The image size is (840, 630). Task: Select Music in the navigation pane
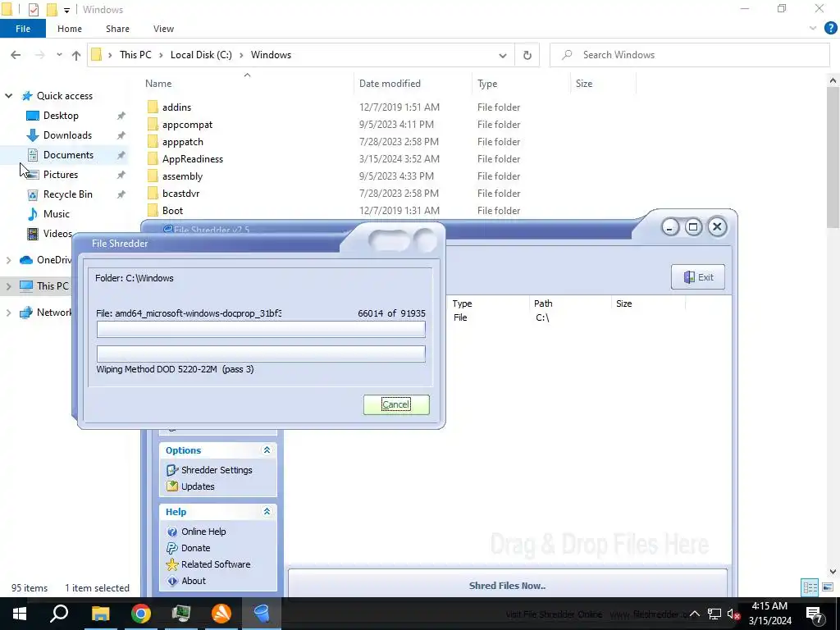[x=57, y=214]
